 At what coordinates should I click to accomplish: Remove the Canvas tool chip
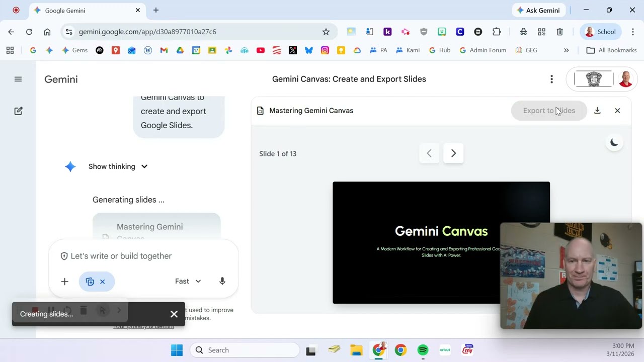pyautogui.click(x=102, y=282)
